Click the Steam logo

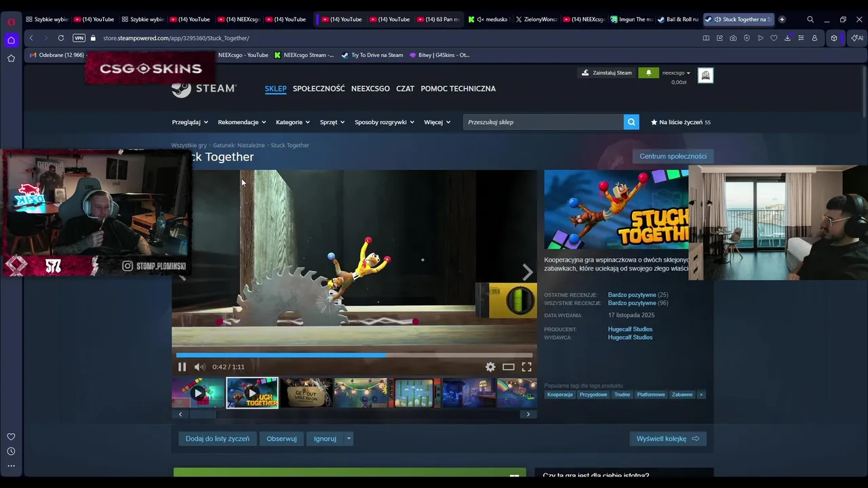click(x=203, y=88)
